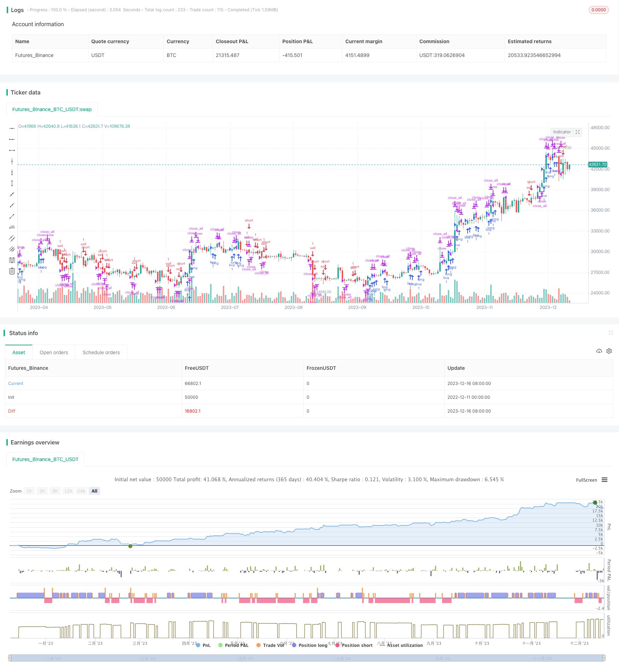
Task: Click the green marker on the PnL zero line
Action: tap(130, 546)
